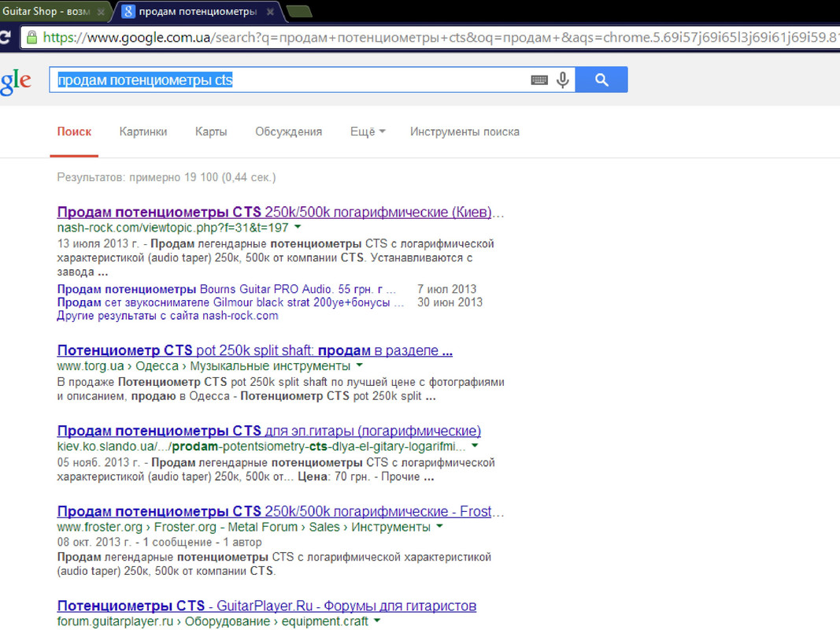Click the address bar URL
This screenshot has height=630, width=840.
[441, 38]
